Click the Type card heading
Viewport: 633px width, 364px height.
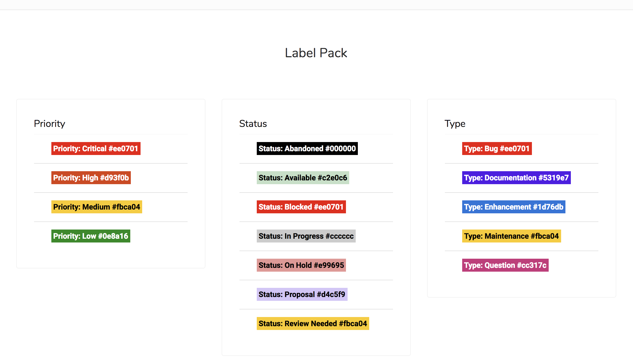pos(455,124)
